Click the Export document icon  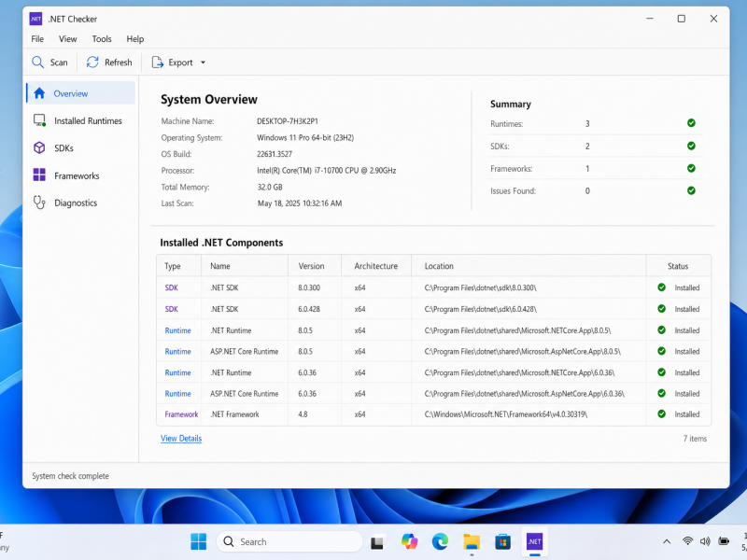coord(157,63)
